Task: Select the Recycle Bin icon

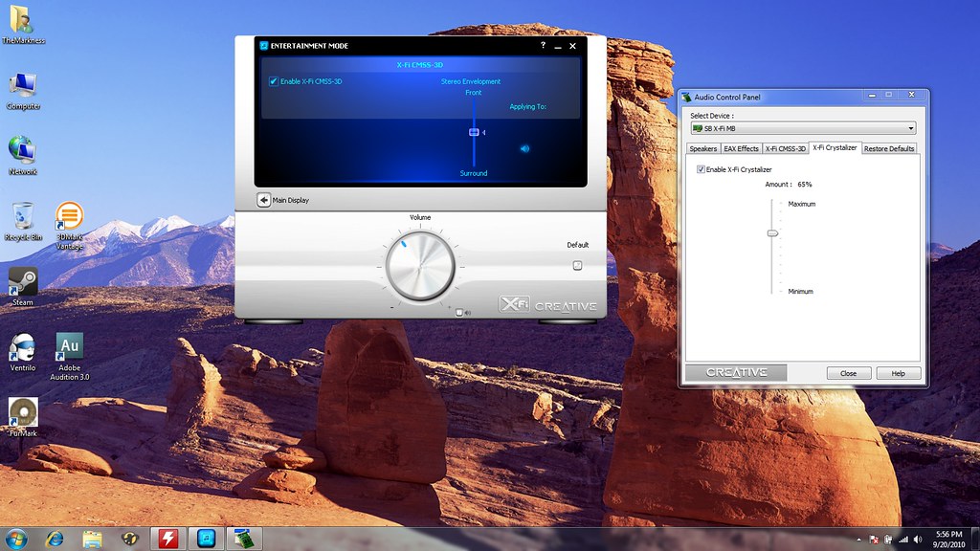Action: point(23,221)
